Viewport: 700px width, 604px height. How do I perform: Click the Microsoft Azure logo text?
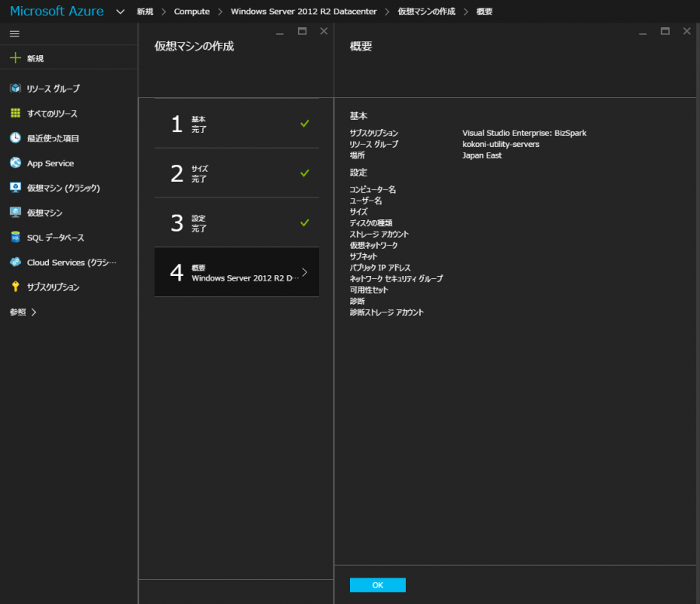[57, 11]
